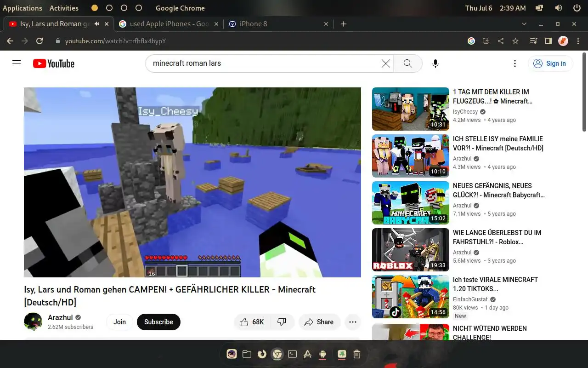Share the video with the Share button

click(x=319, y=322)
